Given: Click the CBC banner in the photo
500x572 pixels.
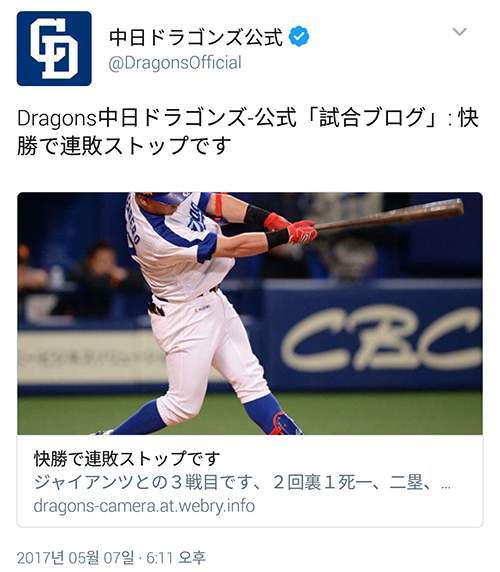Looking at the screenshot, I should [x=380, y=339].
